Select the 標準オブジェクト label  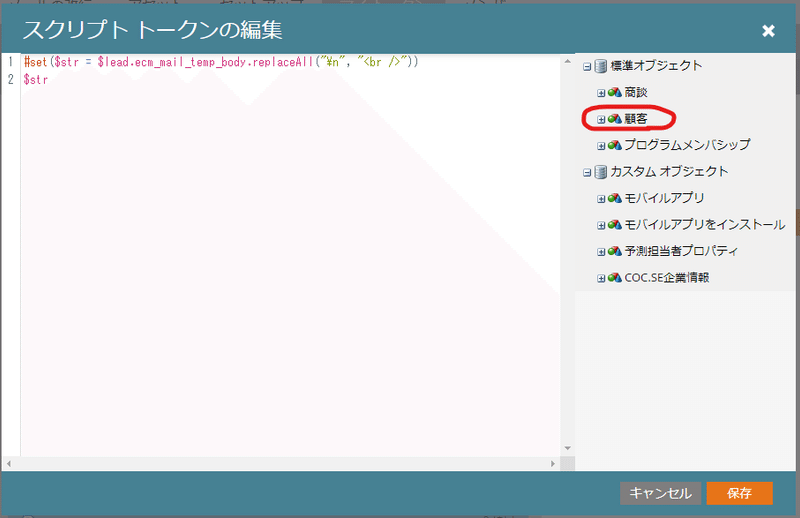tap(656, 66)
